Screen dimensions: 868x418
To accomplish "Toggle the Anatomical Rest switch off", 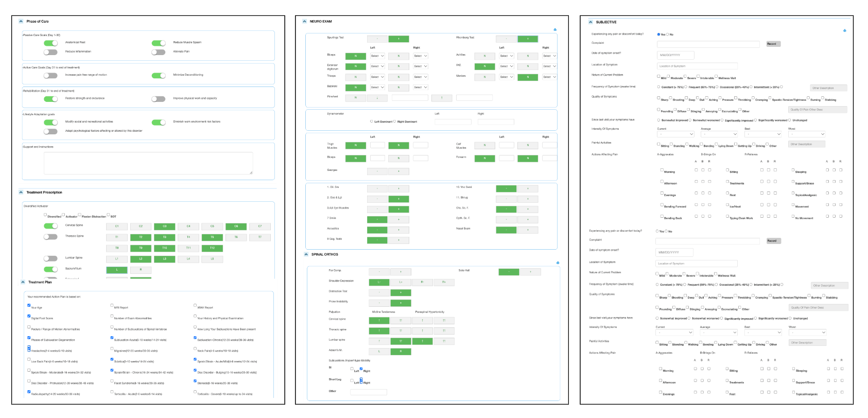I will point(50,43).
